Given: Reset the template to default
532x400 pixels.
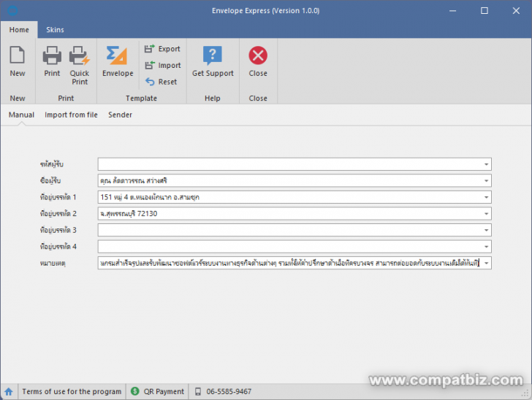Looking at the screenshot, I should (x=161, y=82).
